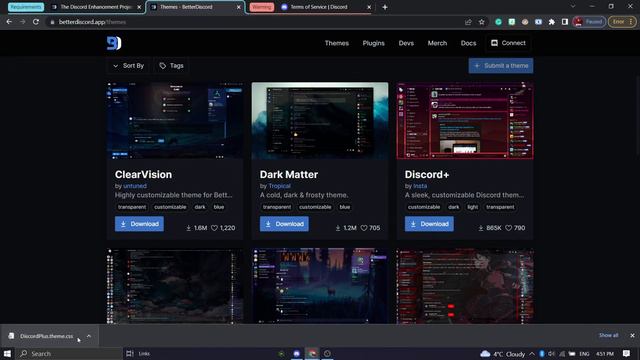
Task: Select the blue tag on Dark Matter
Action: pos(344,207)
